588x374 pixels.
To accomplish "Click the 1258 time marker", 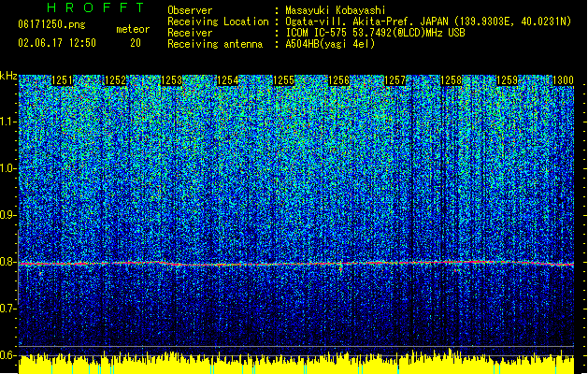I will coord(452,80).
